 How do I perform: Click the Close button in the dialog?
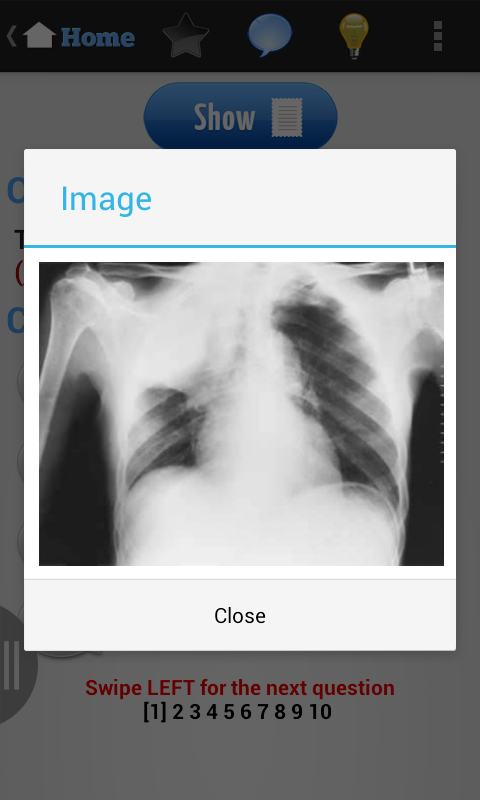pyautogui.click(x=240, y=615)
